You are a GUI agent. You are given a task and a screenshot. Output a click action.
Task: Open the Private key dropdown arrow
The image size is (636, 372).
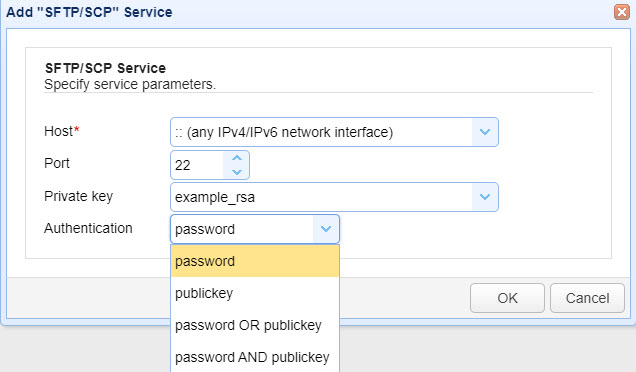tap(485, 197)
